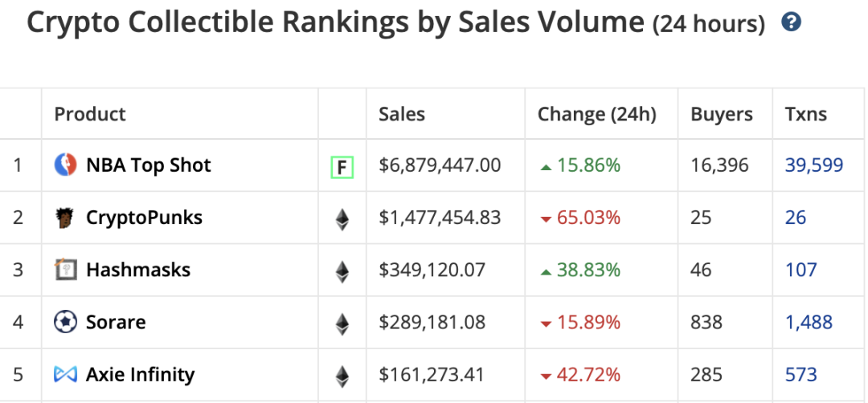Click the Ethereum icon in Axie Infinity row
Viewport: 868px width, 403px height.
pyautogui.click(x=342, y=376)
